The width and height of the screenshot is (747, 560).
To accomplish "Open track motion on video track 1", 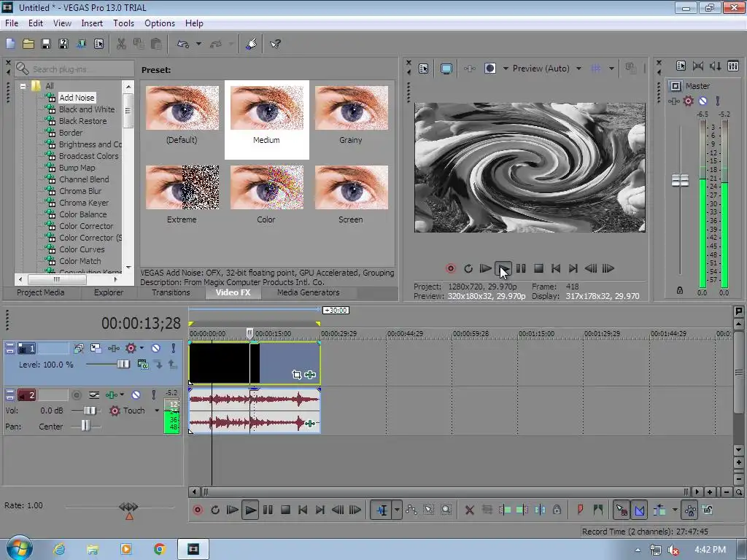I will click(x=96, y=348).
